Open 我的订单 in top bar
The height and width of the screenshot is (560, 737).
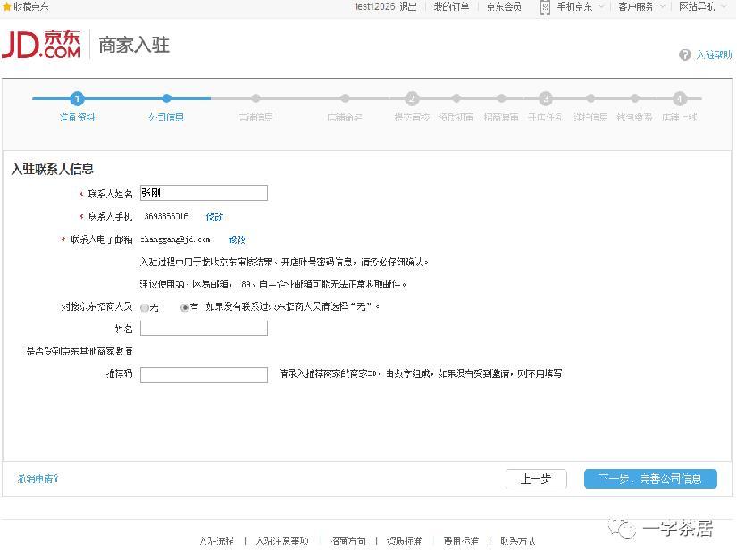pyautogui.click(x=451, y=6)
